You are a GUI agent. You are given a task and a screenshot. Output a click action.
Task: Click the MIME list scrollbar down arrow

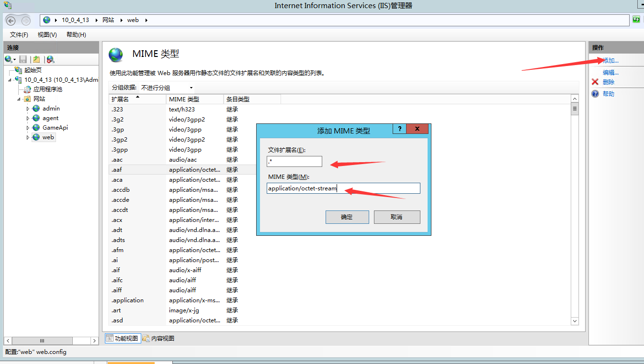click(575, 321)
